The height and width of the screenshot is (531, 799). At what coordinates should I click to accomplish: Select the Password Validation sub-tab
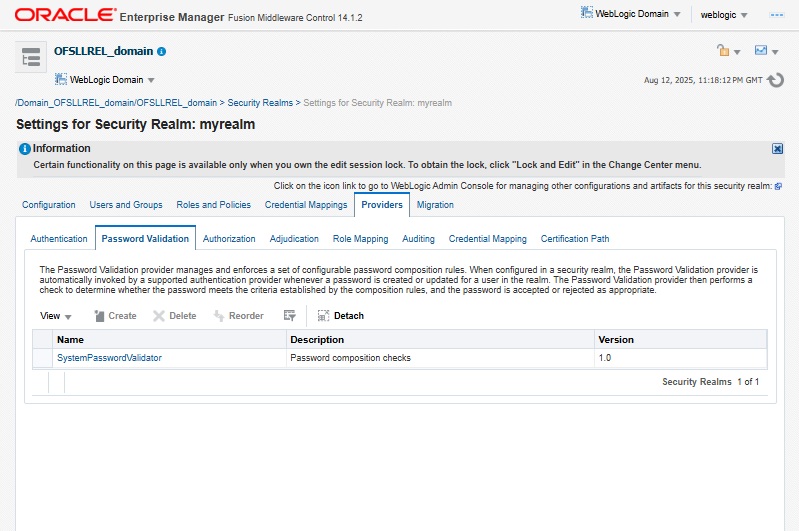(145, 238)
